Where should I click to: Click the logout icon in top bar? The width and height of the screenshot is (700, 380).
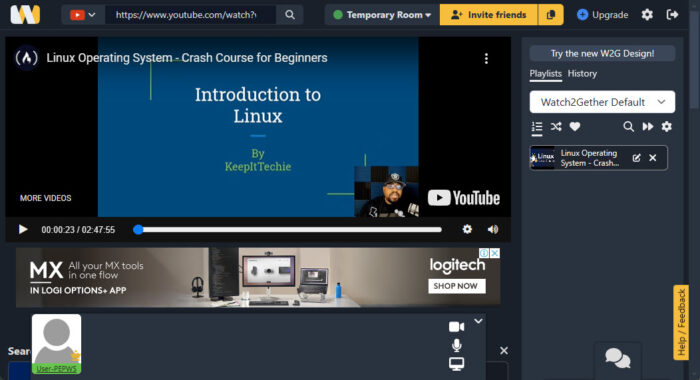coord(672,15)
